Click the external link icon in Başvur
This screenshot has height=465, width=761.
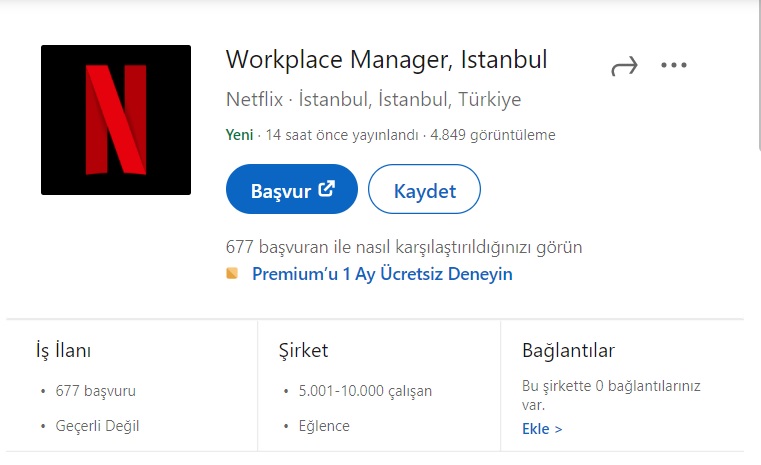tap(326, 189)
